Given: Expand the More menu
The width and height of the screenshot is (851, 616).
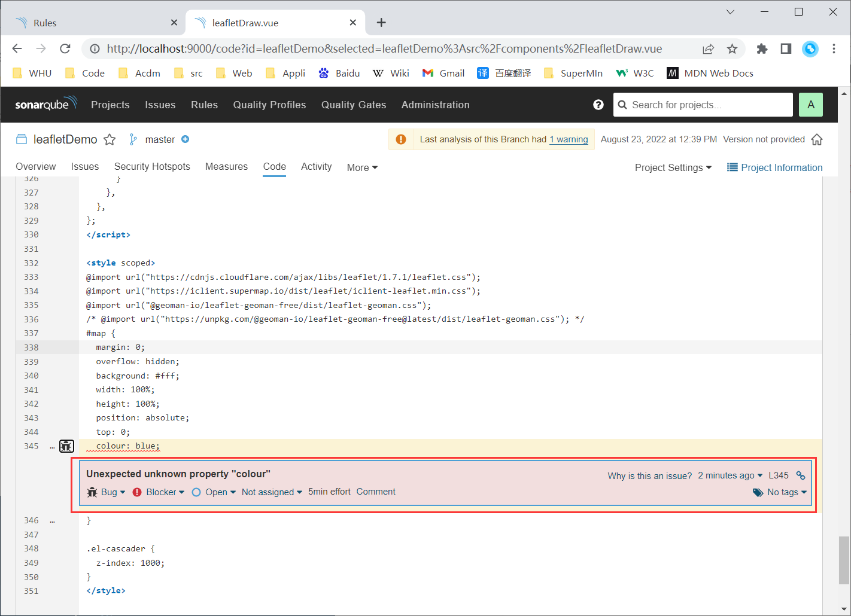Looking at the screenshot, I should (362, 167).
